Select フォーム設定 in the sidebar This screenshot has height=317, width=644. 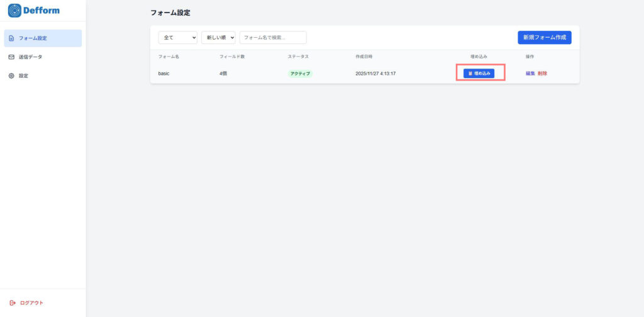pyautogui.click(x=33, y=38)
